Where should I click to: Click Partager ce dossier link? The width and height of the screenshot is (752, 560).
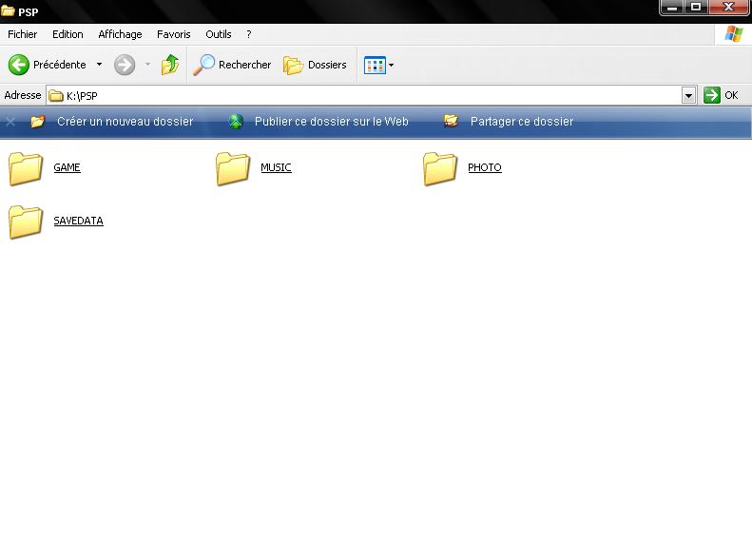click(521, 122)
